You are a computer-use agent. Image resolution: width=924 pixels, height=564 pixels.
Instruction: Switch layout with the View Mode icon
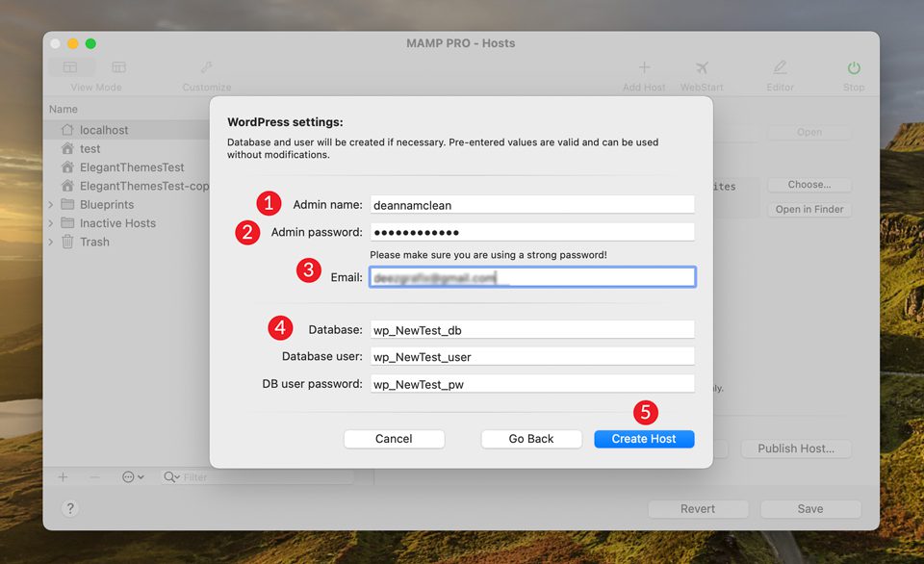tap(71, 67)
